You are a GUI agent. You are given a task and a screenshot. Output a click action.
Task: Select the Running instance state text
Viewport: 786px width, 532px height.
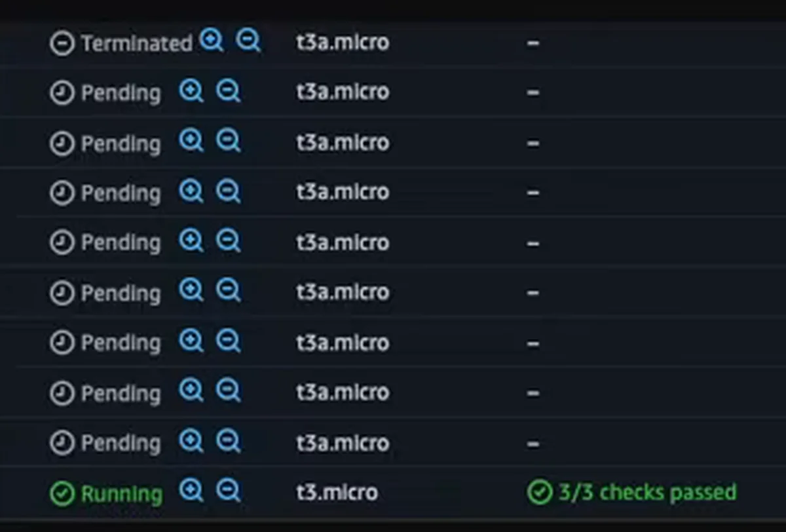click(x=121, y=493)
